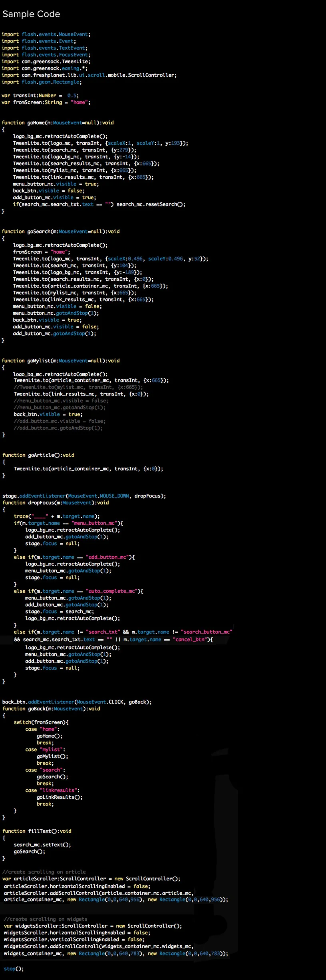Click "widgetsScroller.verticalScrollingEnabled = false;"
Viewport: 326px width, 980px height.
[x=74, y=940]
